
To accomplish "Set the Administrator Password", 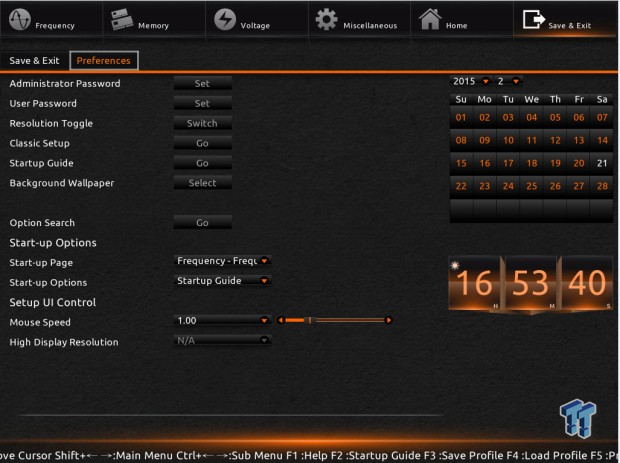I will point(202,83).
